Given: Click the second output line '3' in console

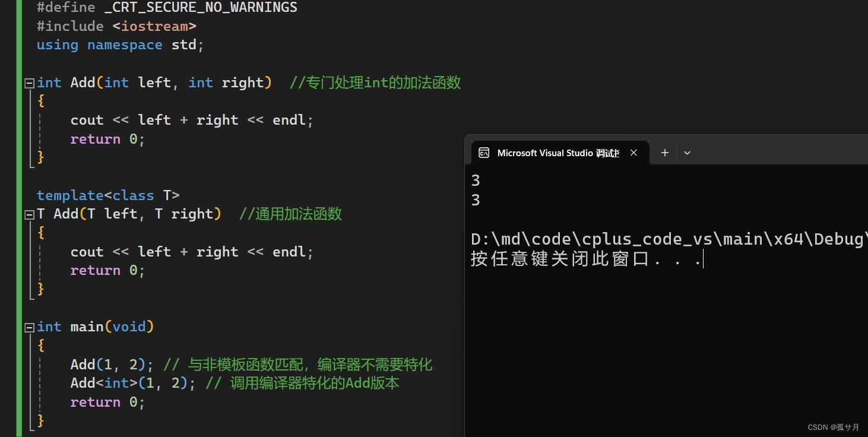Looking at the screenshot, I should [x=476, y=201].
